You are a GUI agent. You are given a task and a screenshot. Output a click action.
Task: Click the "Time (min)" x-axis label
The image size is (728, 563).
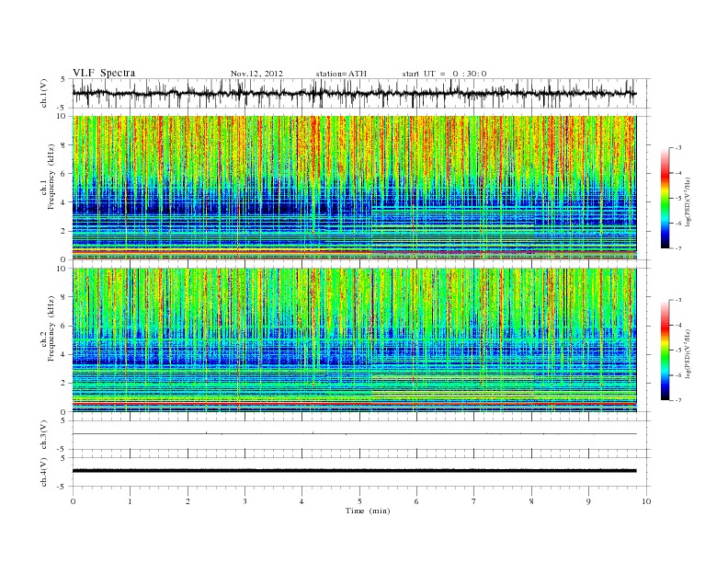(x=368, y=511)
